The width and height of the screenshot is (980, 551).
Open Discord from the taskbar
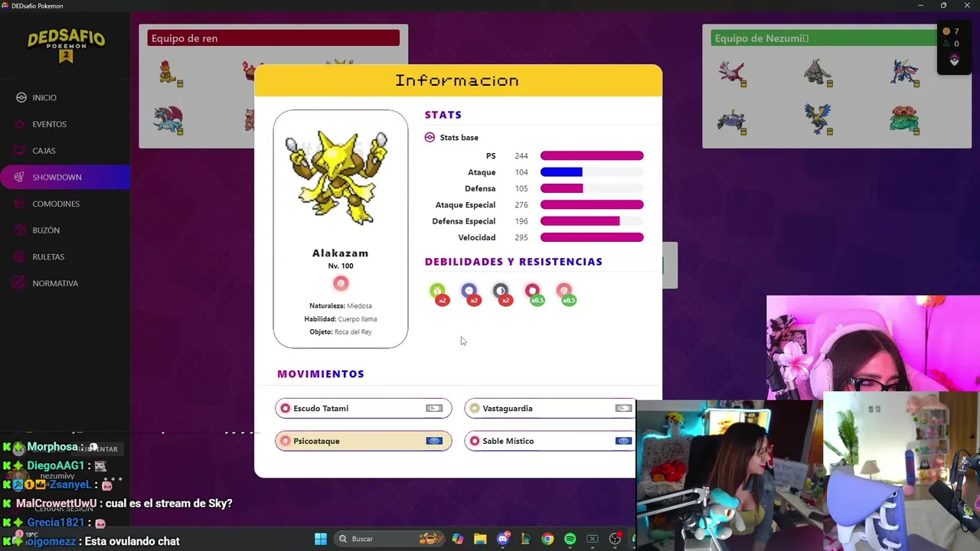503,539
